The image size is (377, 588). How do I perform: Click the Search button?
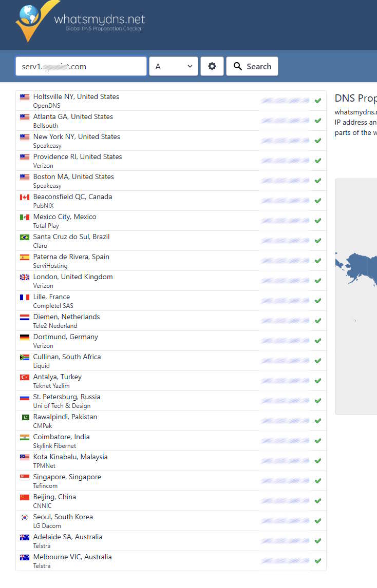[252, 66]
